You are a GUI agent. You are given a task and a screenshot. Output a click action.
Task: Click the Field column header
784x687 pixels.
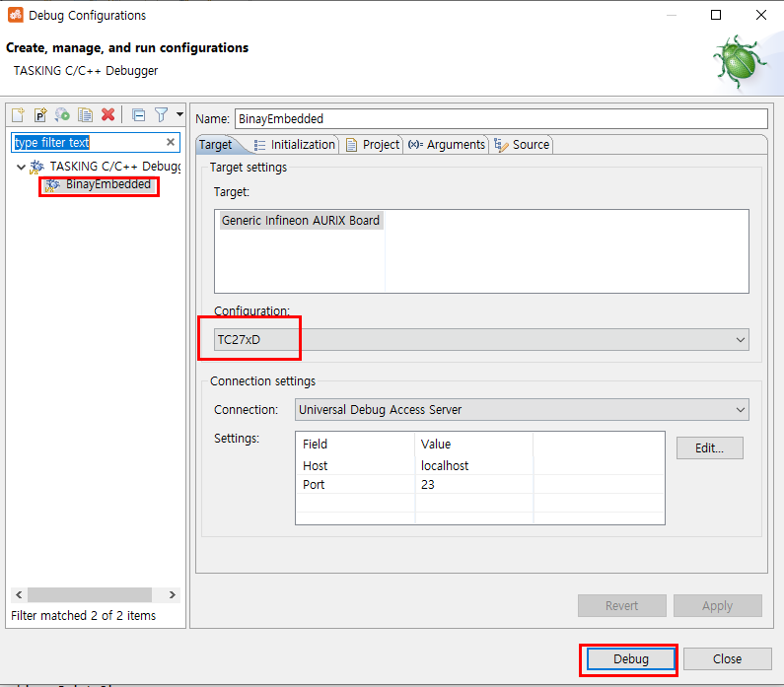tap(355, 444)
